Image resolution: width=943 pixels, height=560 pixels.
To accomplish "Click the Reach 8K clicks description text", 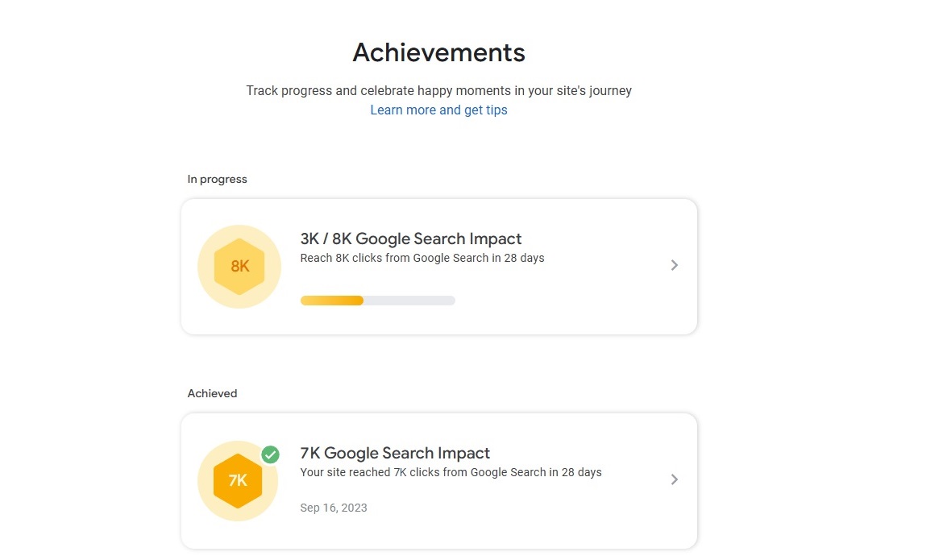I will 422,258.
